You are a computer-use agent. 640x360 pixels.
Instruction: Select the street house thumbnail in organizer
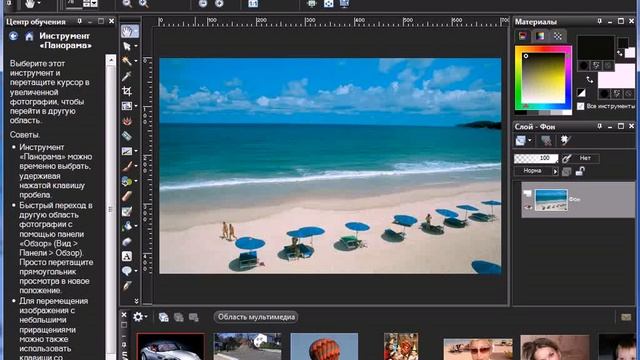[x=247, y=347]
